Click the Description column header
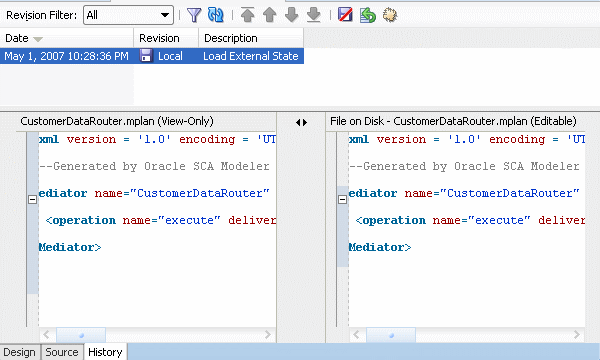Viewport: 600px width, 360px height. coord(251,38)
